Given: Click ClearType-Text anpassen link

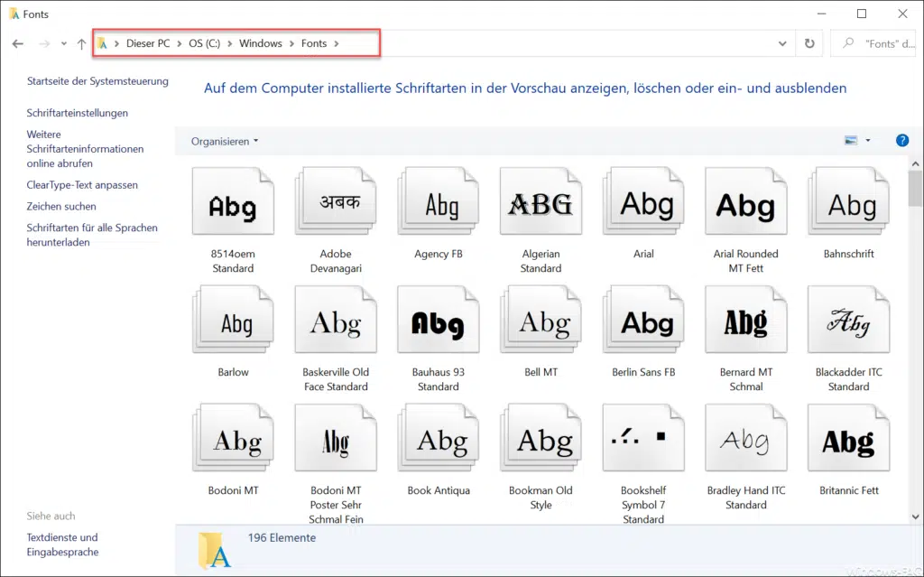Looking at the screenshot, I should 82,185.
